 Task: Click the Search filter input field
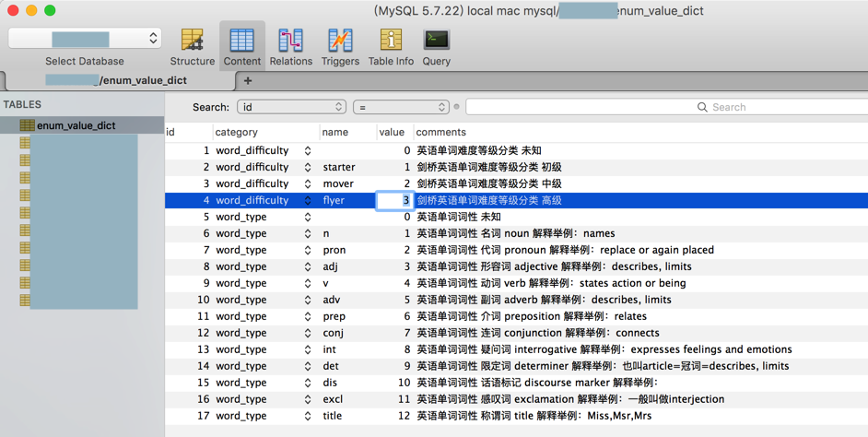pyautogui.click(x=666, y=107)
